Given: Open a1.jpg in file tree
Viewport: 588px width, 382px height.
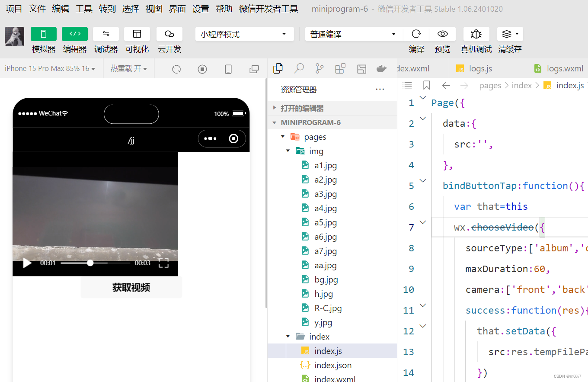Looking at the screenshot, I should pyautogui.click(x=326, y=165).
